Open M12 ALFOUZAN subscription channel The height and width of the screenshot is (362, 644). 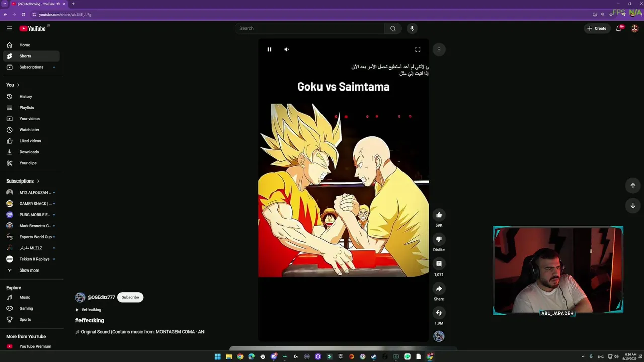[31, 193]
